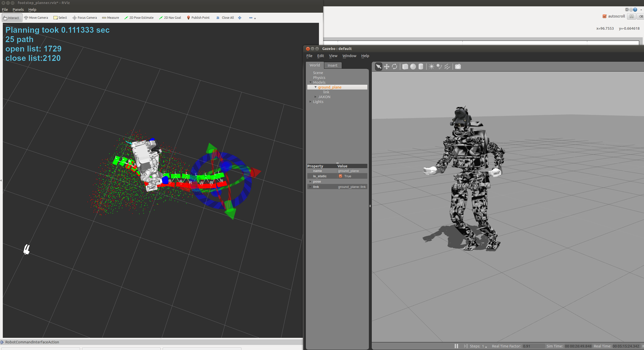Viewport: 644px width, 350px height.
Task: Select the Physics item in World tree
Action: [x=319, y=78]
